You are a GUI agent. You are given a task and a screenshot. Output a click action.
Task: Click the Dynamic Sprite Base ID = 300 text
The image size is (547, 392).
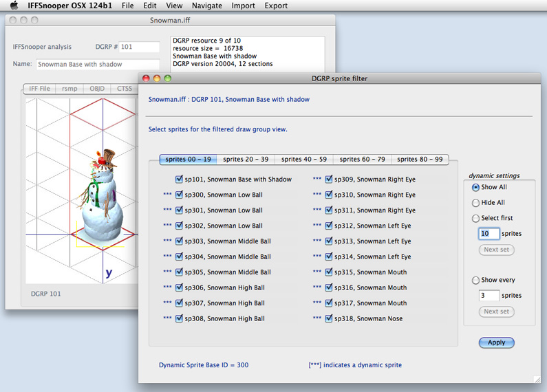[204, 365]
